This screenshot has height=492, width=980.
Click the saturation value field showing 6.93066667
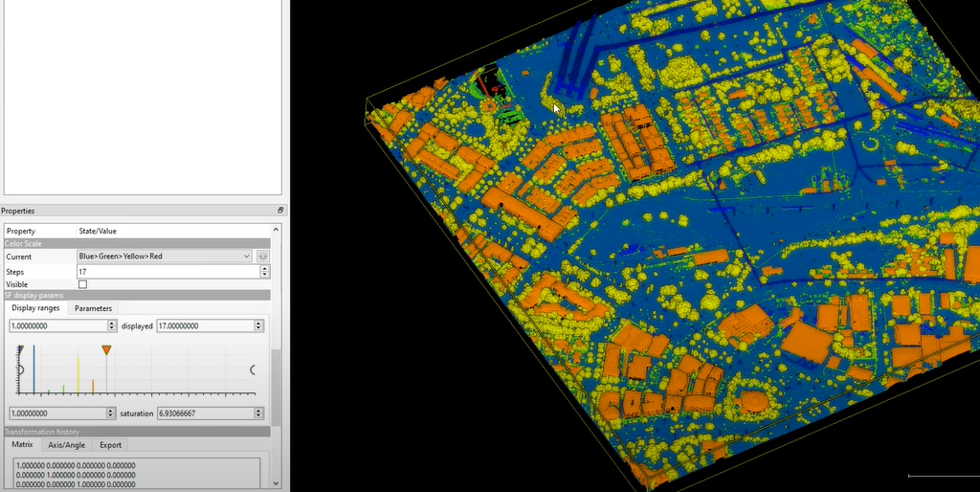[x=199, y=414]
